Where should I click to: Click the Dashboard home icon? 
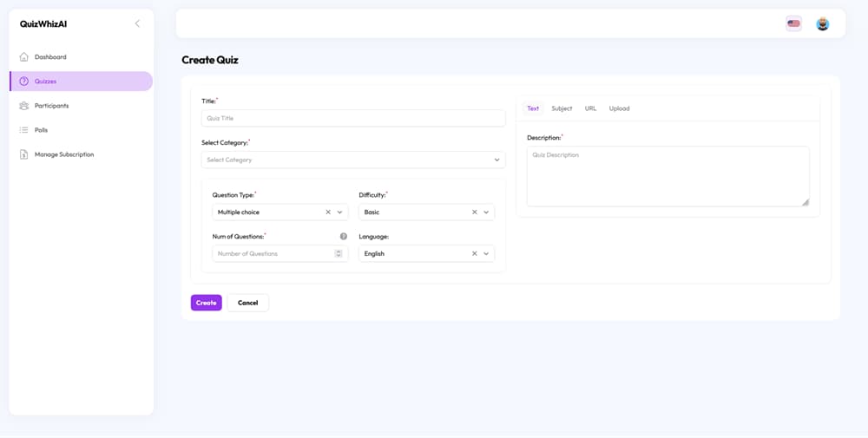(x=23, y=57)
